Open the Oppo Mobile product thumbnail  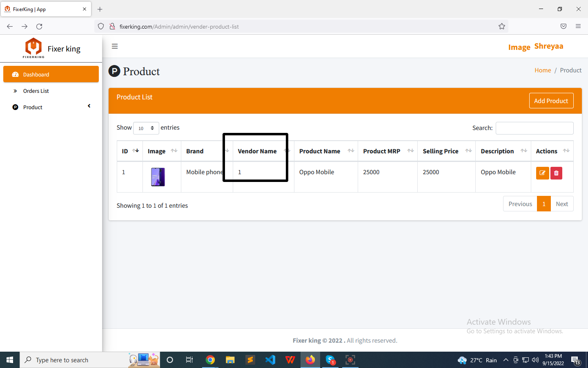click(x=158, y=177)
